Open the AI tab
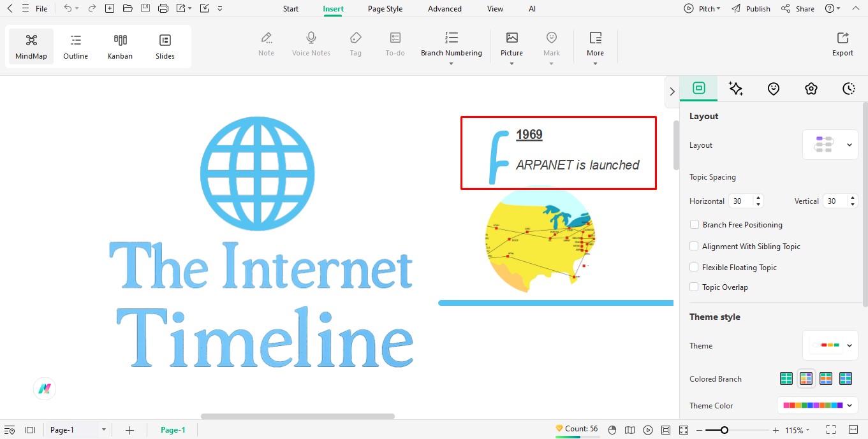 tap(533, 9)
